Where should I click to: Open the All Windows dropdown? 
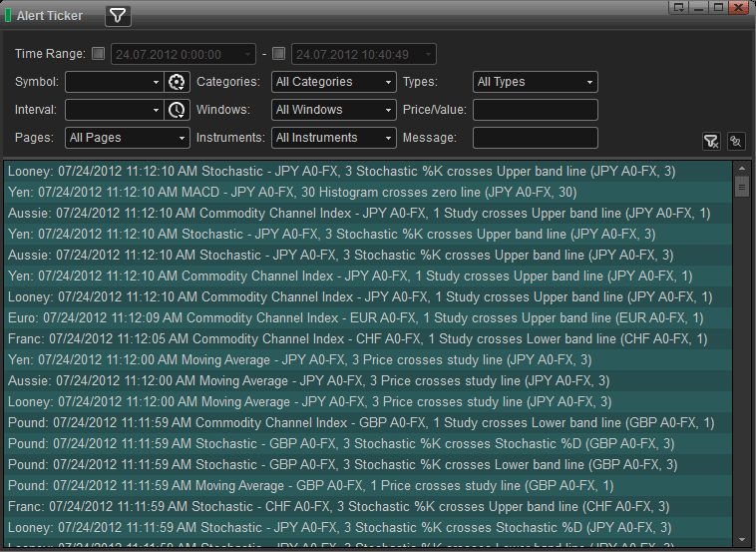click(333, 110)
